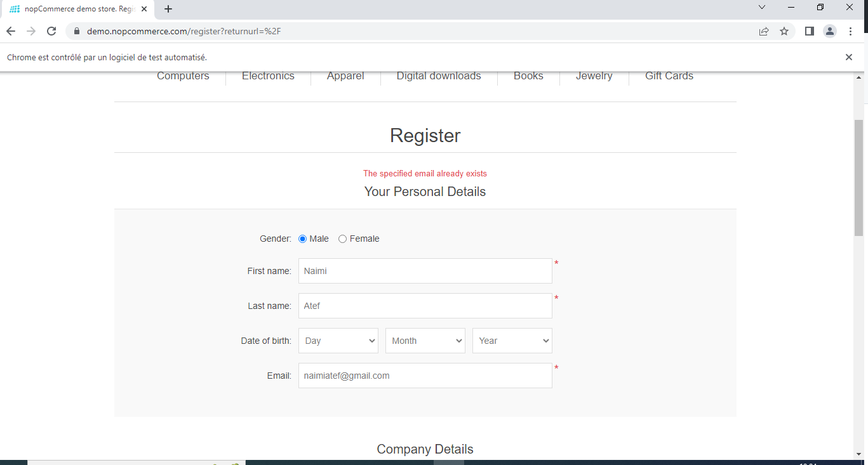The height and width of the screenshot is (465, 868).
Task: Reload the registration page
Action: [51, 30]
